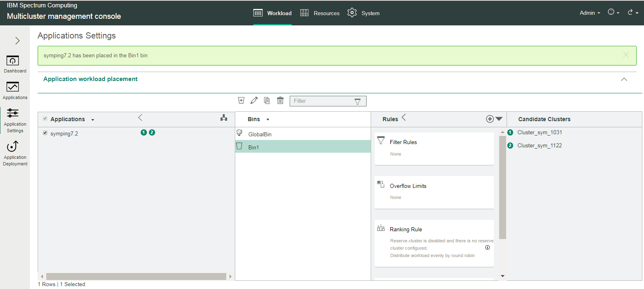Select Cluster_sym_1031 candidate cluster
This screenshot has height=289, width=644.
click(x=540, y=132)
